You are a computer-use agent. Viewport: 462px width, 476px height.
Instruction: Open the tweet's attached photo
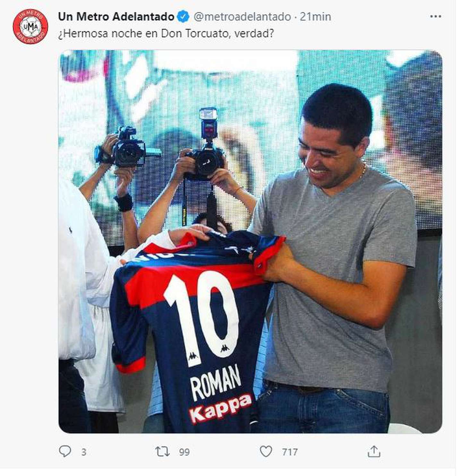coord(250,241)
